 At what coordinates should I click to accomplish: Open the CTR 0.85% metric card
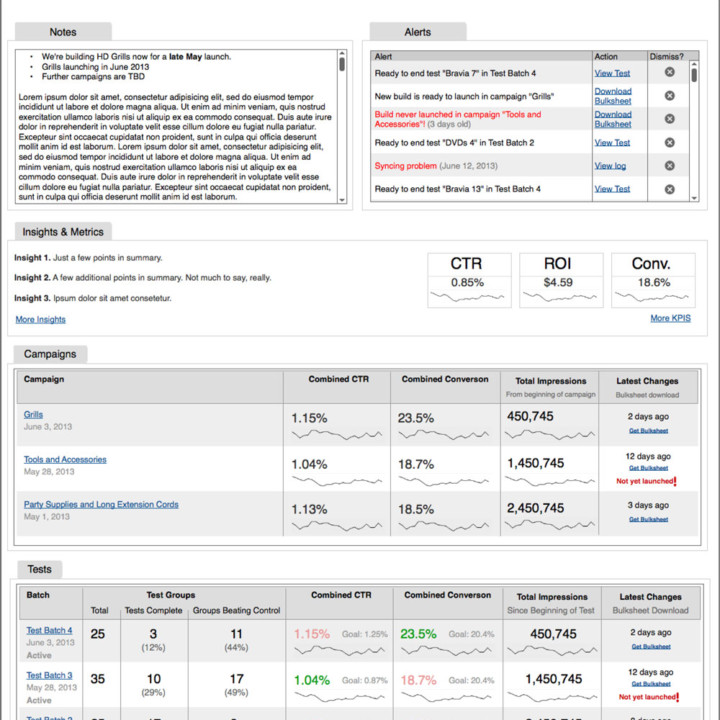pos(466,278)
